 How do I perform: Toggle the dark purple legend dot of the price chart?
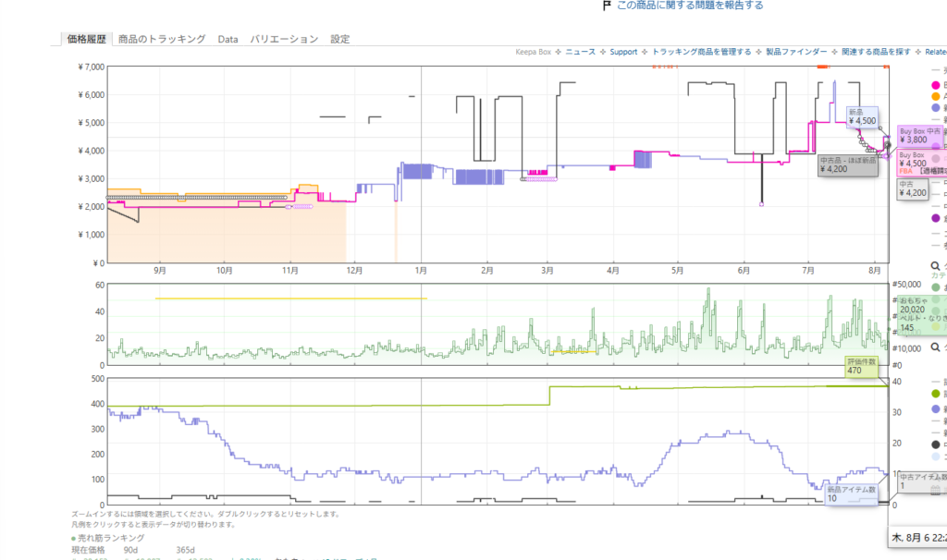point(936,218)
